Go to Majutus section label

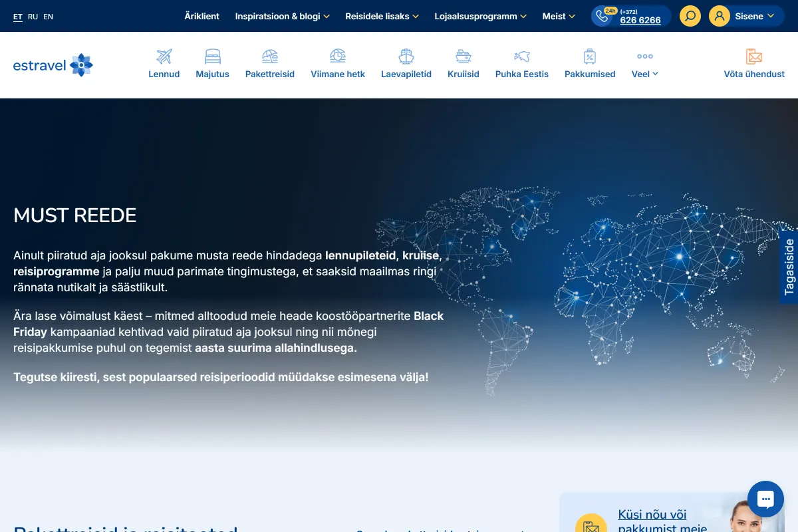point(212,74)
